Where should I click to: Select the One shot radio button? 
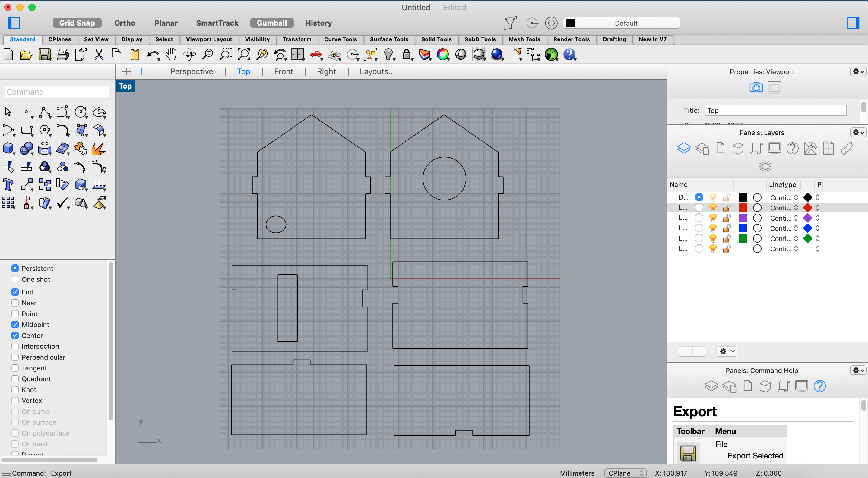pos(15,279)
